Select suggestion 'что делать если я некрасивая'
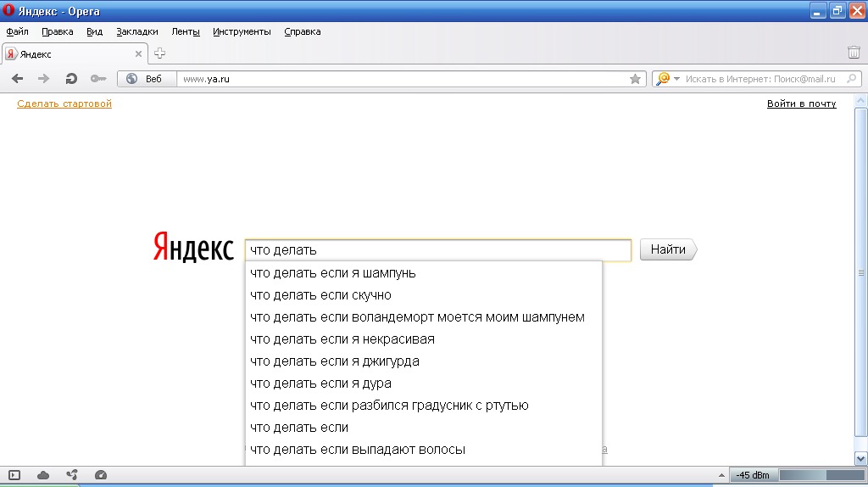868x487 pixels. 424,339
